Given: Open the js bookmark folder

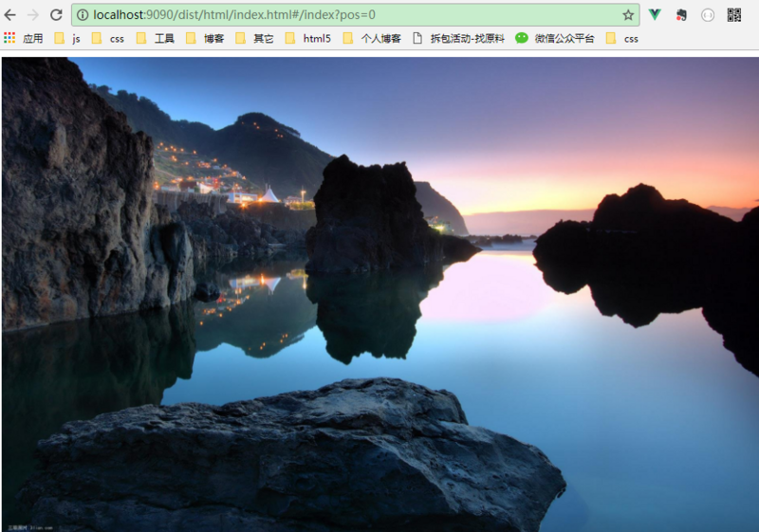Looking at the screenshot, I should [x=67, y=38].
